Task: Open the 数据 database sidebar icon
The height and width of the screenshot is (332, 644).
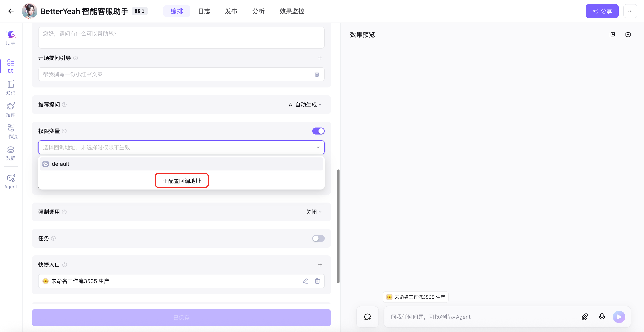Action: tap(11, 153)
